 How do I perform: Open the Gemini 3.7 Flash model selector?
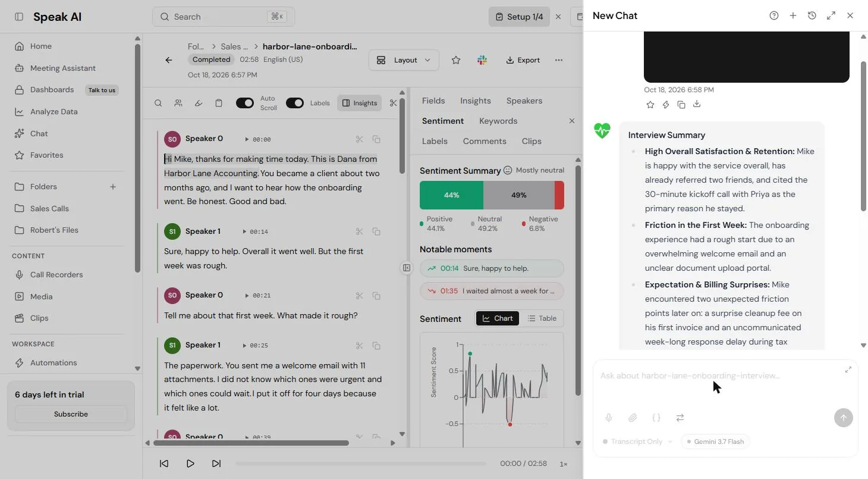coord(715,442)
